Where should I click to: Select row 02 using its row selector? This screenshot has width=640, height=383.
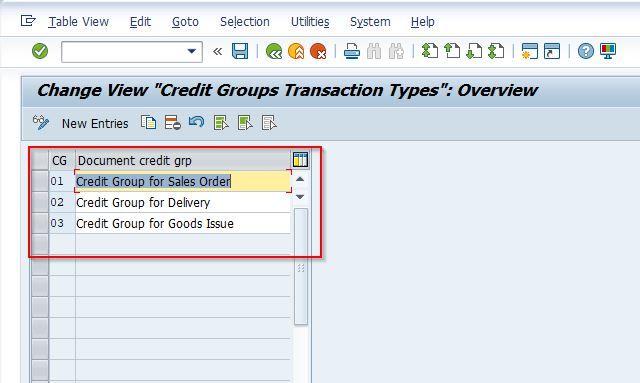click(40, 202)
